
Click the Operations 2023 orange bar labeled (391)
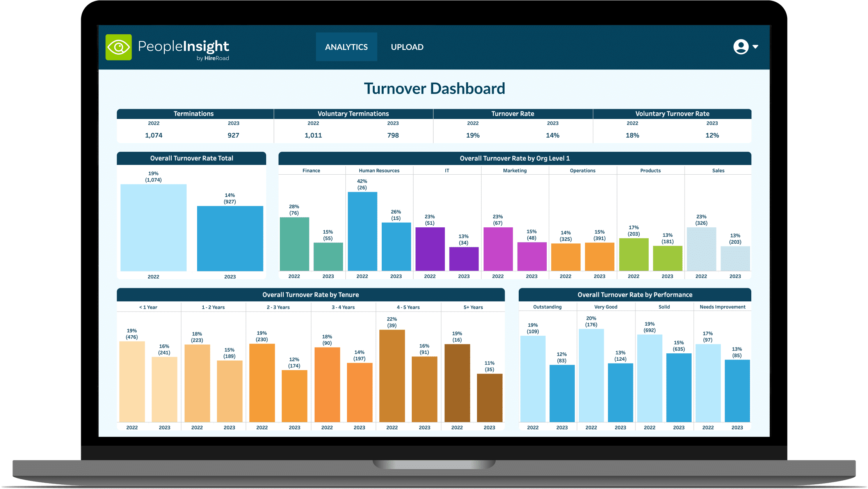click(599, 257)
